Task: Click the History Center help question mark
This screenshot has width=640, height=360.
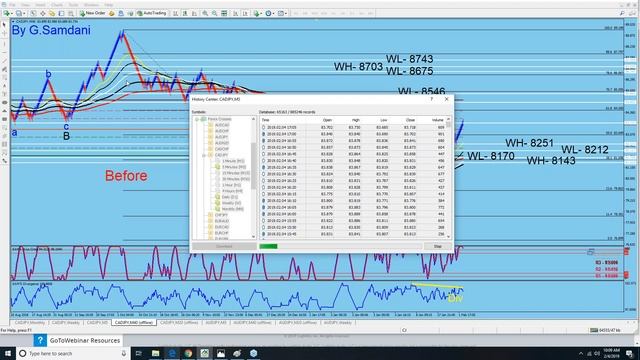Action: click(x=432, y=99)
